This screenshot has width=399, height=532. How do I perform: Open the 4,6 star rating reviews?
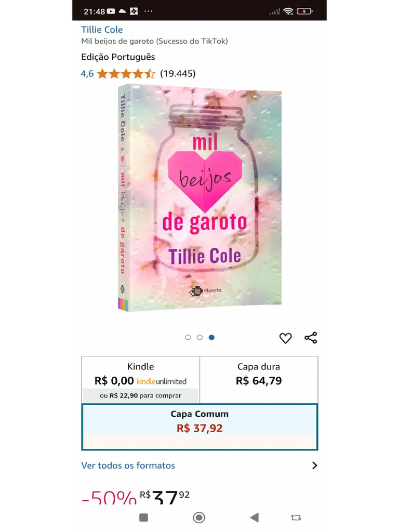click(x=138, y=74)
